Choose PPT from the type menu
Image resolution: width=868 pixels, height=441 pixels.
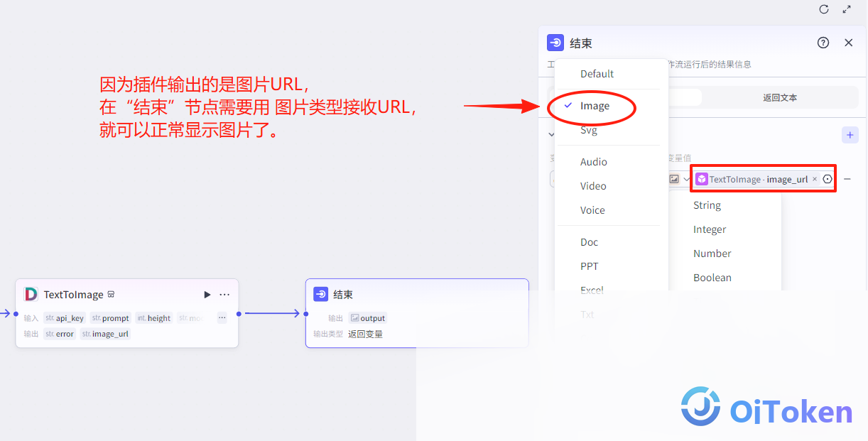[590, 266]
